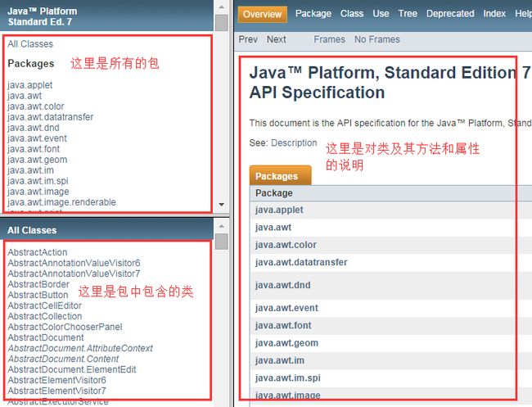Open java.awt.im in Packages table
This screenshot has width=532, height=407.
click(280, 360)
